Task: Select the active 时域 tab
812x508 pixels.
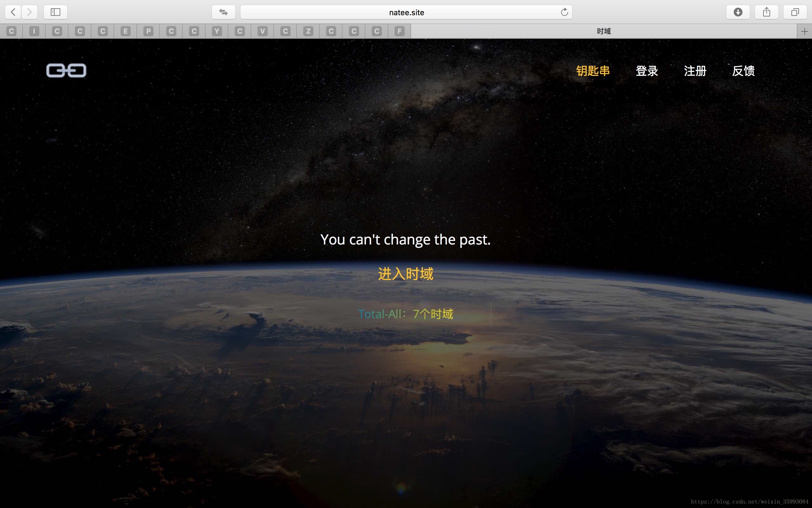Action: tap(604, 31)
